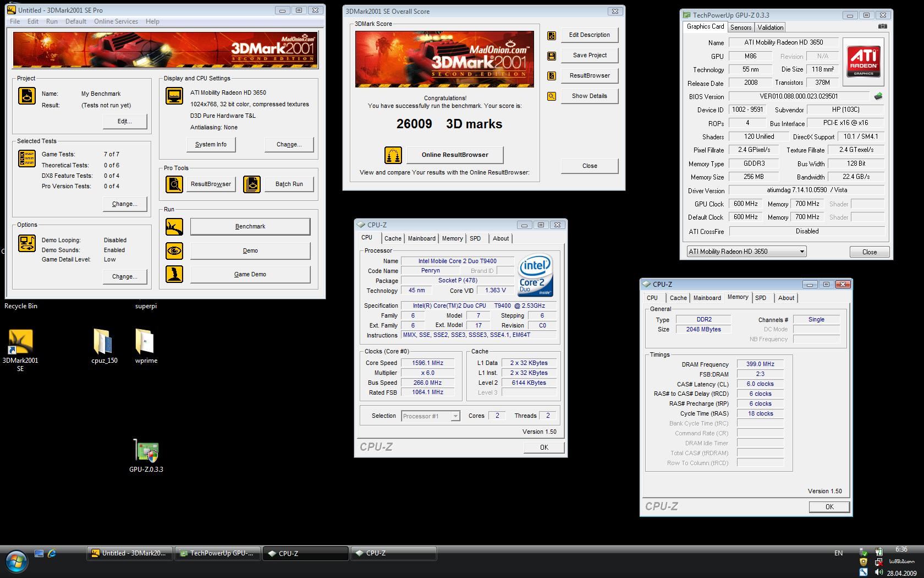Click the Online ResultBrowser trophy icon
The height and width of the screenshot is (578, 924).
tap(393, 155)
